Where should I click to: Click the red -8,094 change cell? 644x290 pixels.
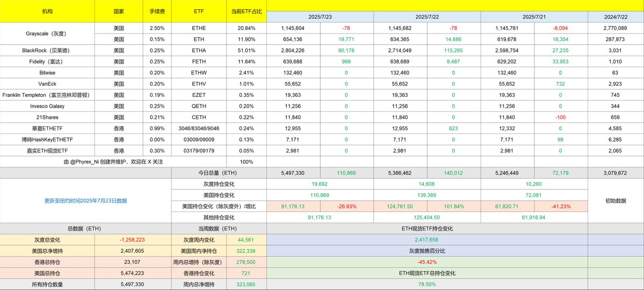561,28
